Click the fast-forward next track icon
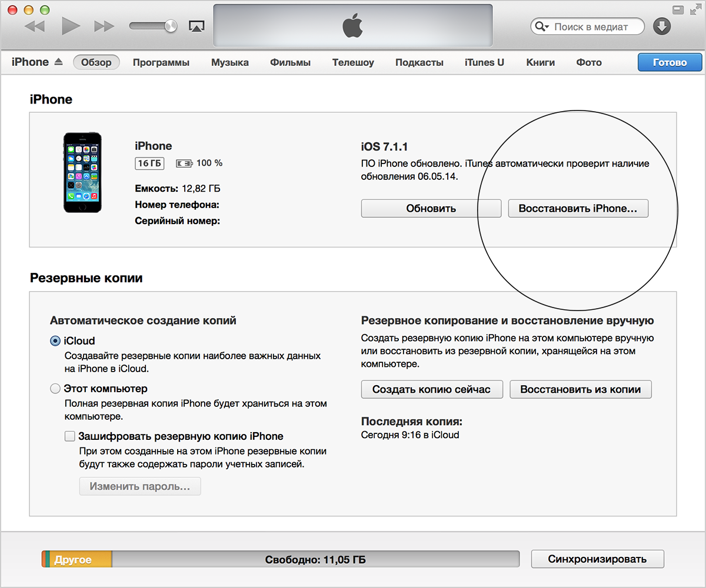The image size is (706, 588). pyautogui.click(x=104, y=26)
